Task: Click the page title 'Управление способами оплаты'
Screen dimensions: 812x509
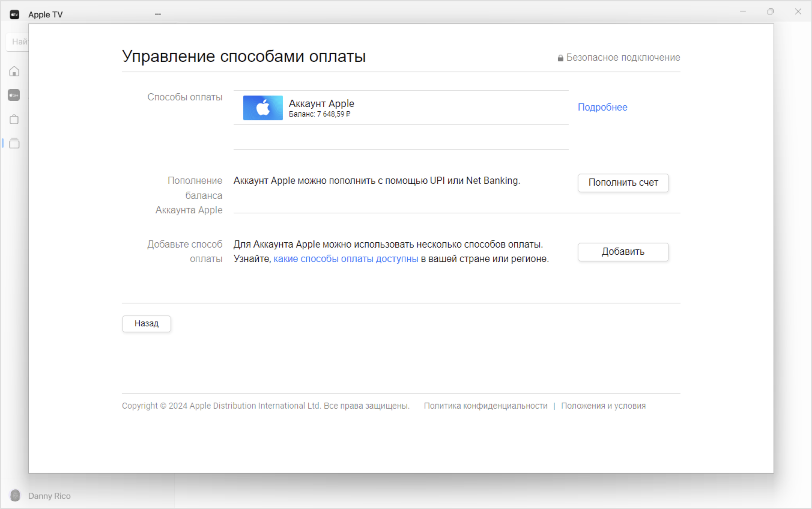Action: point(244,56)
